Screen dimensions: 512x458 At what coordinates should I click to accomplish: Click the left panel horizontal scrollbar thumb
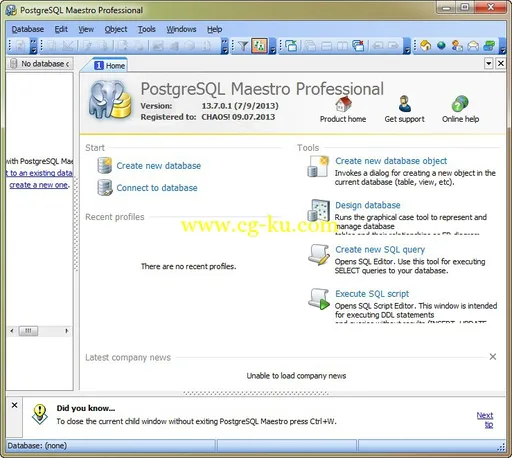point(28,331)
